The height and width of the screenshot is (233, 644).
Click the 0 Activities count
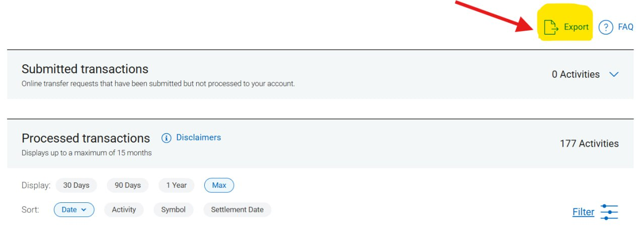tap(576, 74)
